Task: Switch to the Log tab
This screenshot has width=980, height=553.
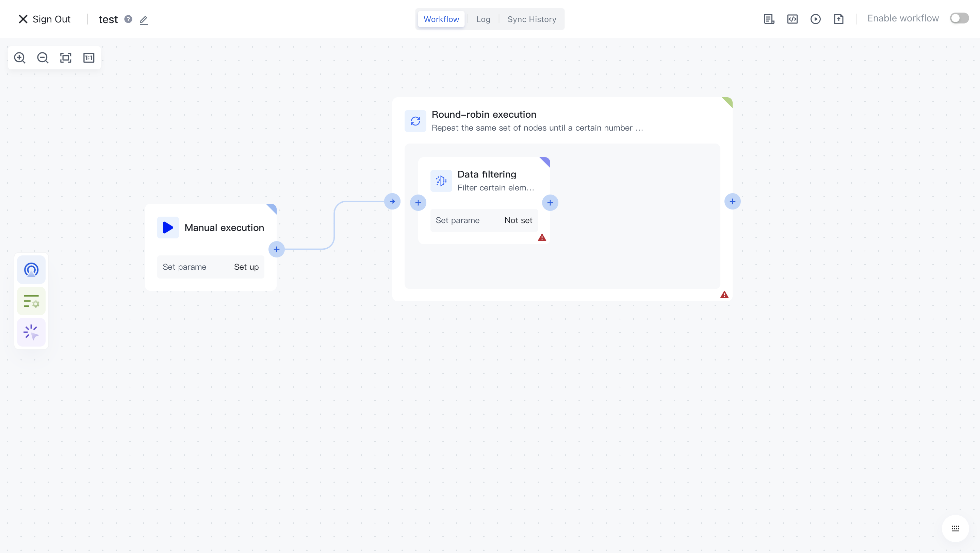Action: point(483,19)
